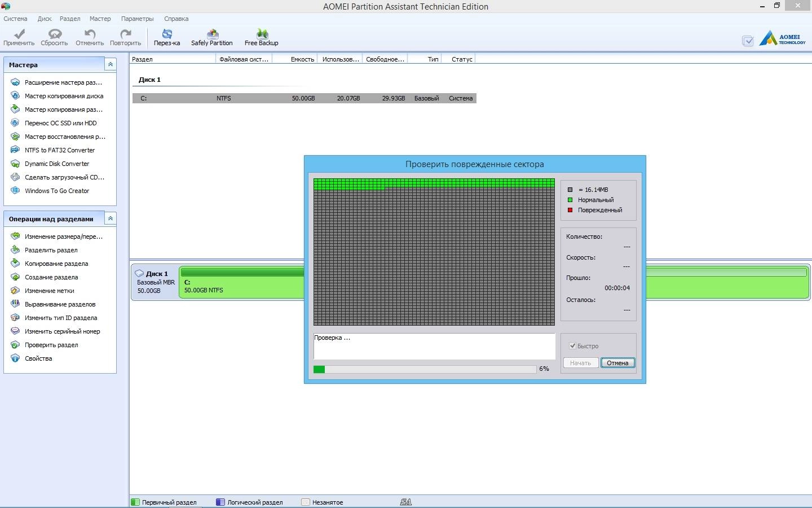Click icon for Проверить раздел

15,345
